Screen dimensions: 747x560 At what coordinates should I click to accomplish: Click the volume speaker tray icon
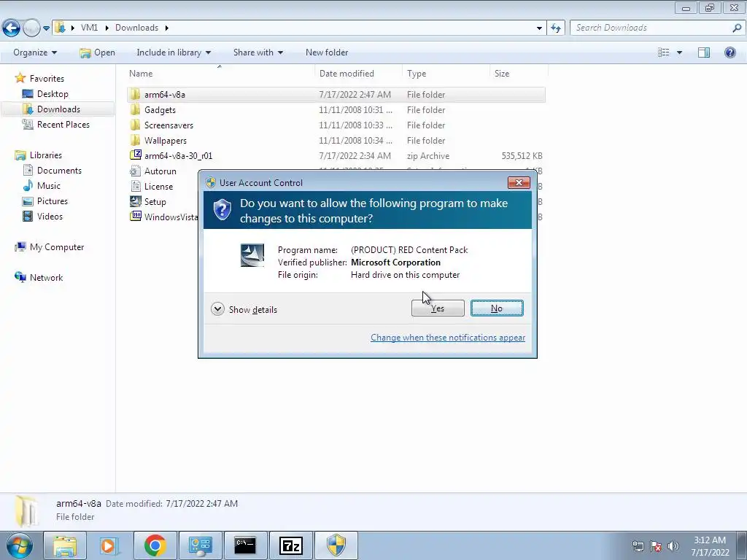(x=673, y=545)
